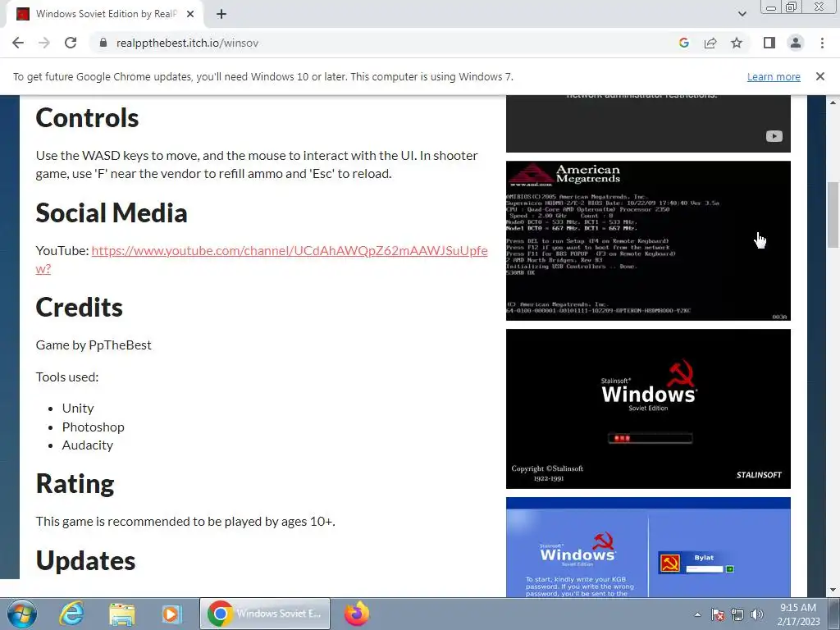Share this page using the share icon
The height and width of the screenshot is (630, 840).
coord(710,43)
